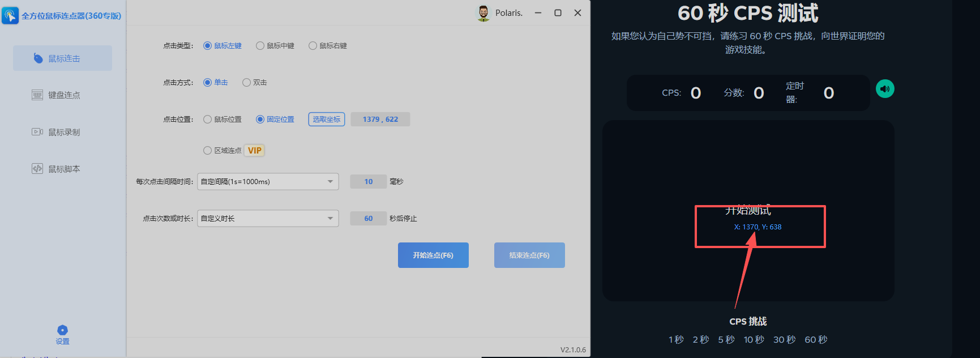Viewport: 980px width, 358px height.
Task: Click the mouse icon for 鼠标连击
Action: coord(38,58)
